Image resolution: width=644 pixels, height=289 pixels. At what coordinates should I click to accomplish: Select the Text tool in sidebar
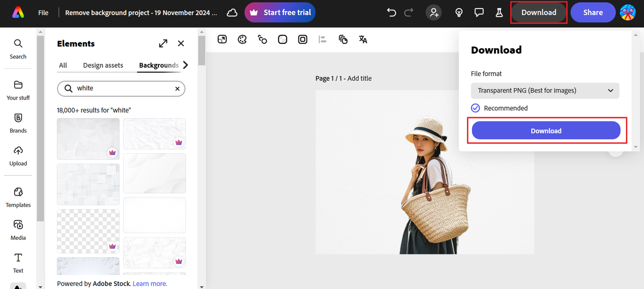[x=18, y=263]
